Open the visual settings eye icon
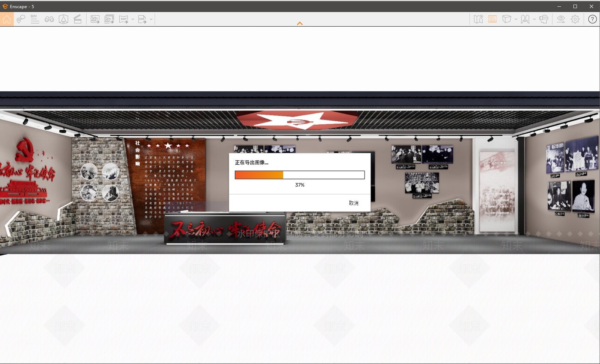The width and height of the screenshot is (600, 364). (x=561, y=19)
